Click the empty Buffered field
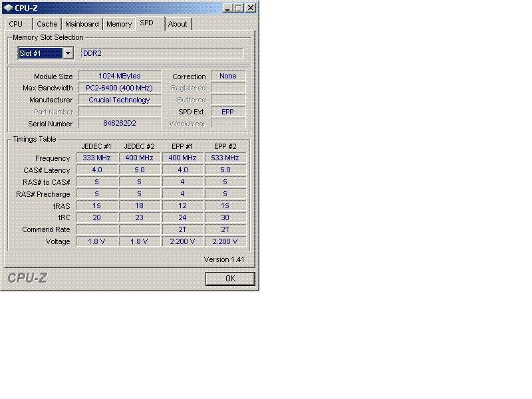 coord(228,100)
